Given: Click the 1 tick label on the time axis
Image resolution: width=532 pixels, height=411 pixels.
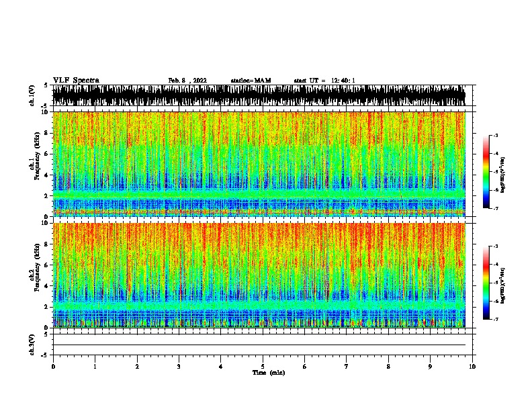Looking at the screenshot, I should pyautogui.click(x=95, y=366).
